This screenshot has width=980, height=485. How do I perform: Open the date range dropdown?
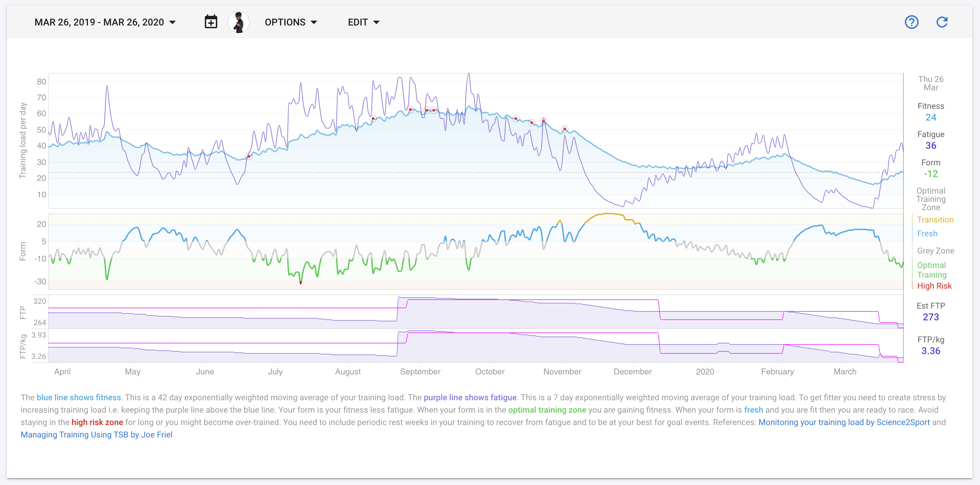point(105,22)
